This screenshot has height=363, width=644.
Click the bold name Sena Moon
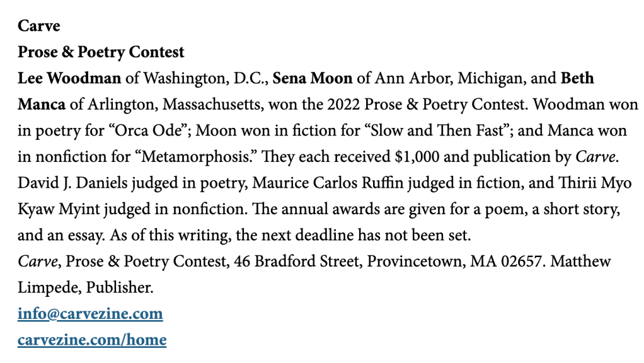tap(312, 79)
